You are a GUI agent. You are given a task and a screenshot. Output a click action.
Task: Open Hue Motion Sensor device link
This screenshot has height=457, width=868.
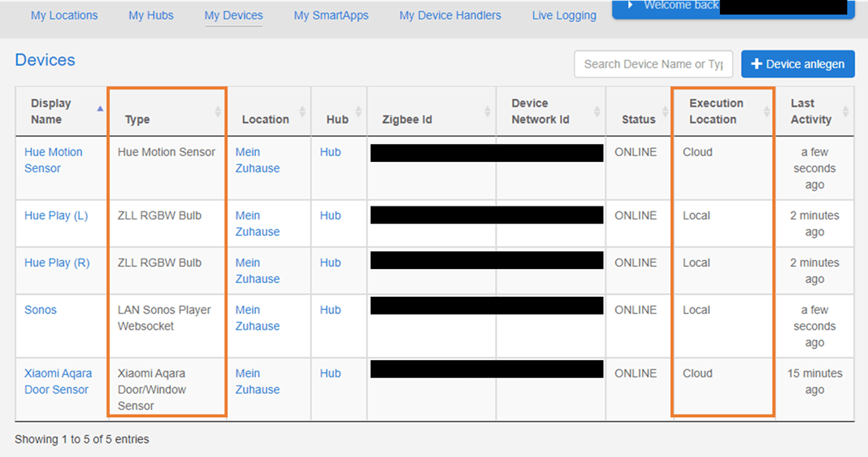tap(53, 160)
